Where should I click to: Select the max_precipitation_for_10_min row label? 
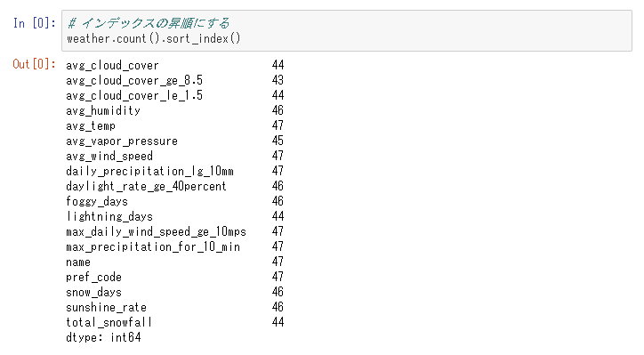pyautogui.click(x=153, y=247)
